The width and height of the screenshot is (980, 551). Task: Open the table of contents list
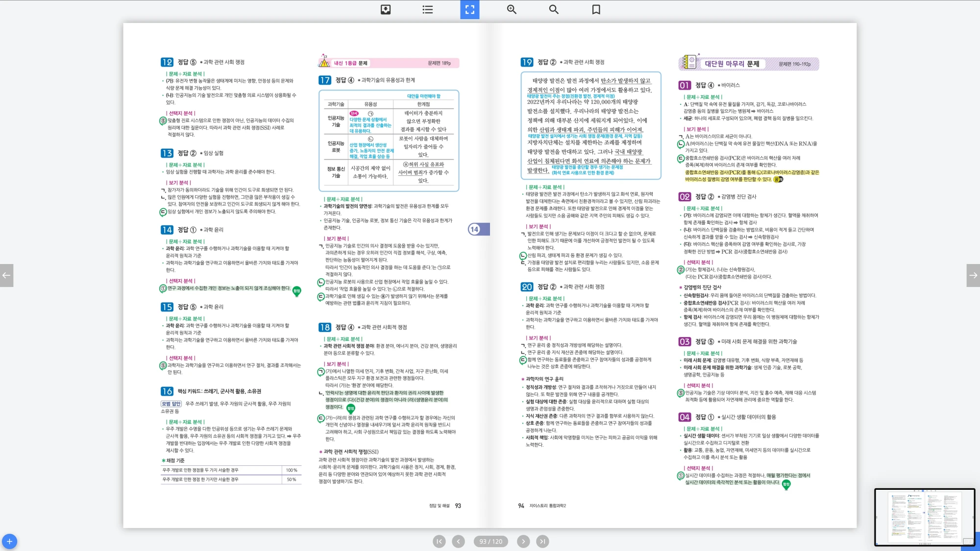click(x=428, y=9)
